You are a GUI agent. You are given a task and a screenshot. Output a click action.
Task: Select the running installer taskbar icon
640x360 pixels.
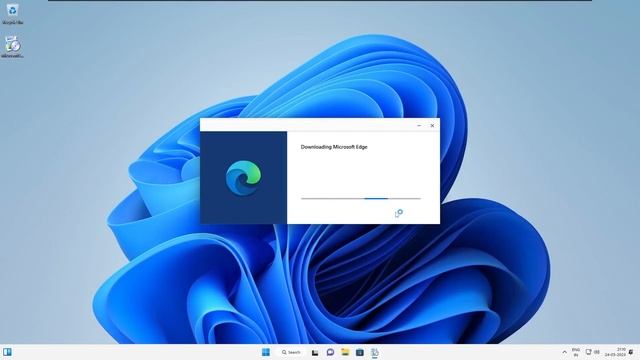click(375, 352)
